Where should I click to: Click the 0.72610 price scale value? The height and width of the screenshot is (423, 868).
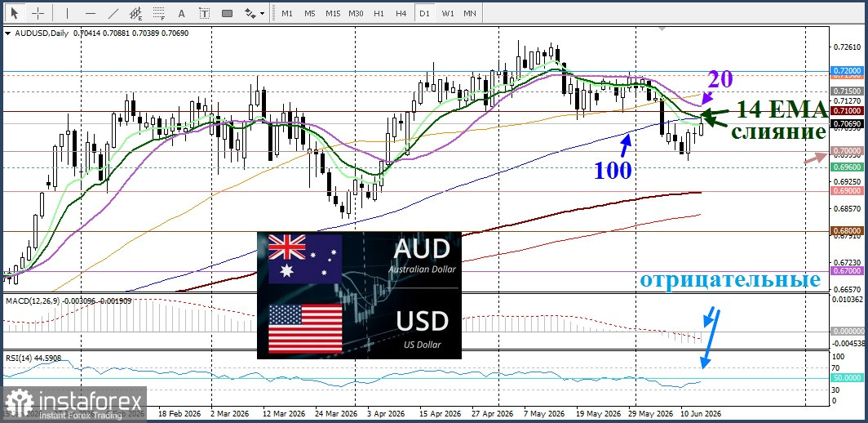click(845, 47)
